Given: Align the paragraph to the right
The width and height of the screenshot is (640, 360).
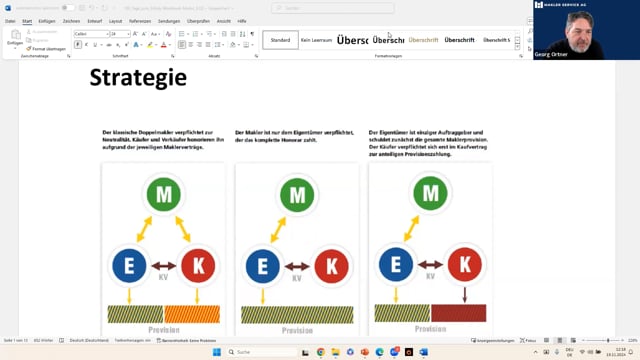Looking at the screenshot, I should [x=199, y=45].
